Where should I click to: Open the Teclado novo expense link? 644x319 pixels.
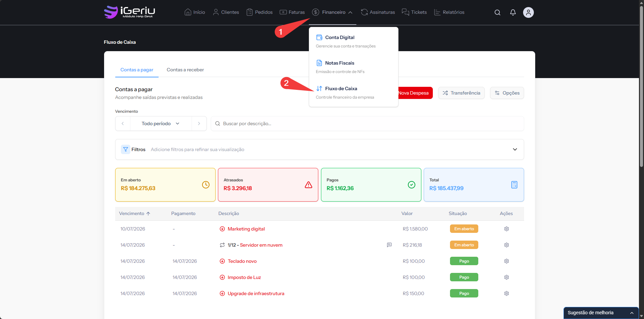pyautogui.click(x=242, y=261)
